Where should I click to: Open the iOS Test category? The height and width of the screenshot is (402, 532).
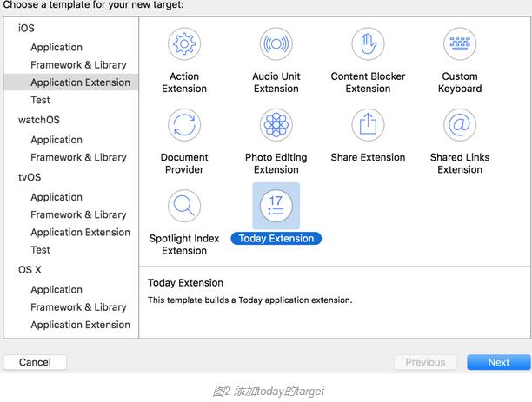(x=40, y=100)
